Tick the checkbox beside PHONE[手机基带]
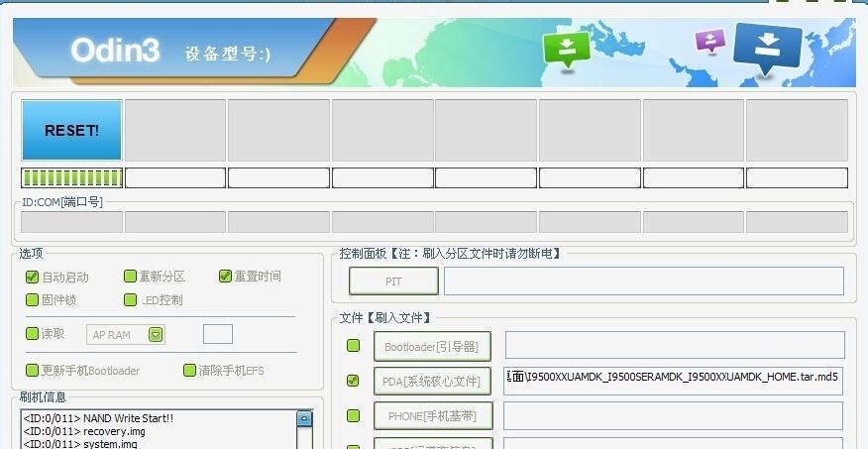This screenshot has width=868, height=449. 353,415
